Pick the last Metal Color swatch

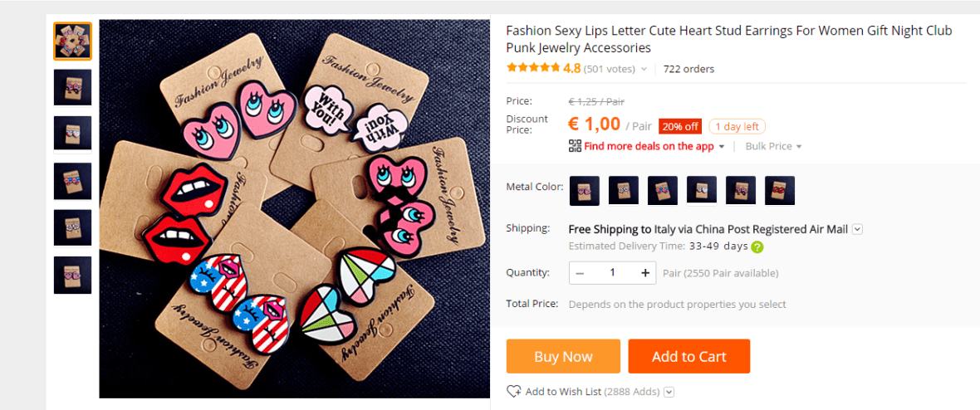pos(780,190)
